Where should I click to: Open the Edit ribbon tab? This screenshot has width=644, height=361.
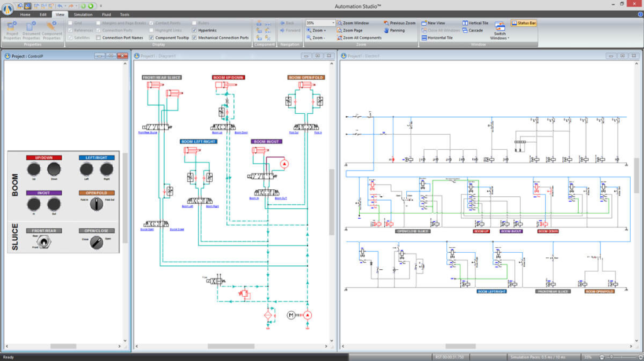(43, 14)
